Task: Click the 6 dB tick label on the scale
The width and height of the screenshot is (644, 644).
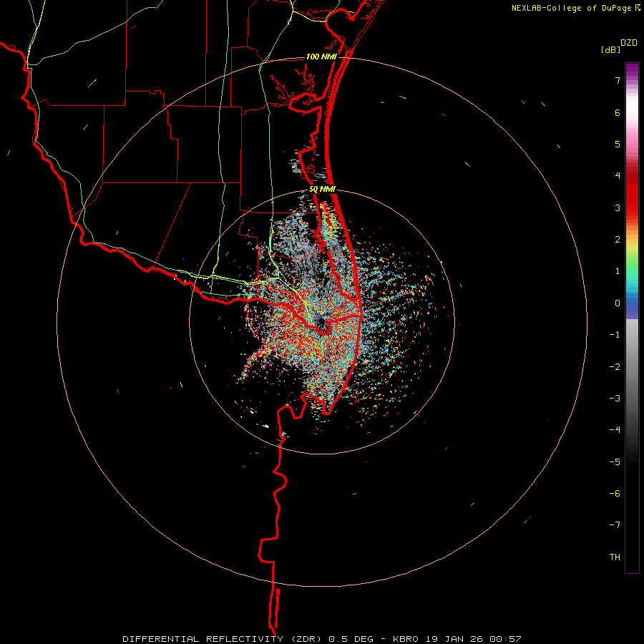Action: [x=618, y=112]
